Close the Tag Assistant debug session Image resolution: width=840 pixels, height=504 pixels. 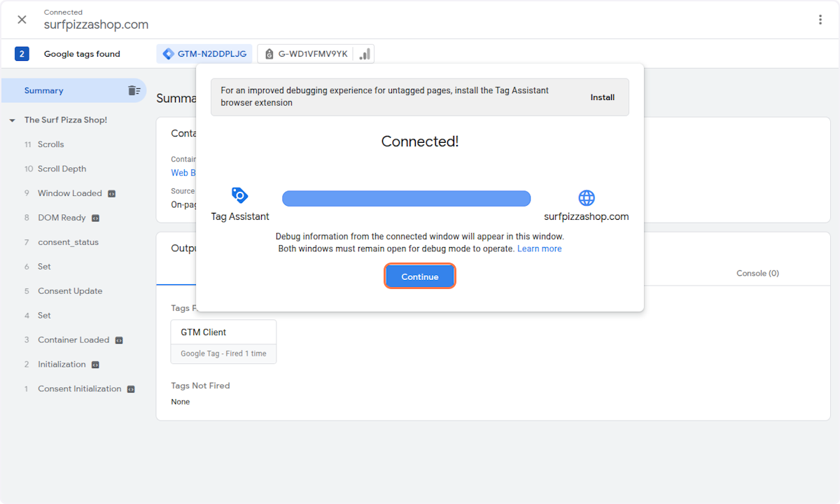(22, 20)
